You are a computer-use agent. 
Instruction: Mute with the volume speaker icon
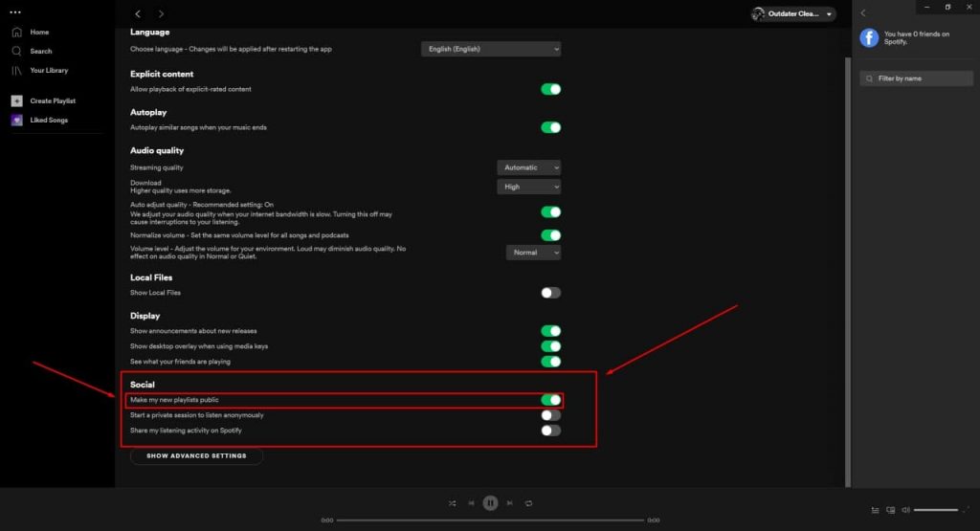(905, 510)
